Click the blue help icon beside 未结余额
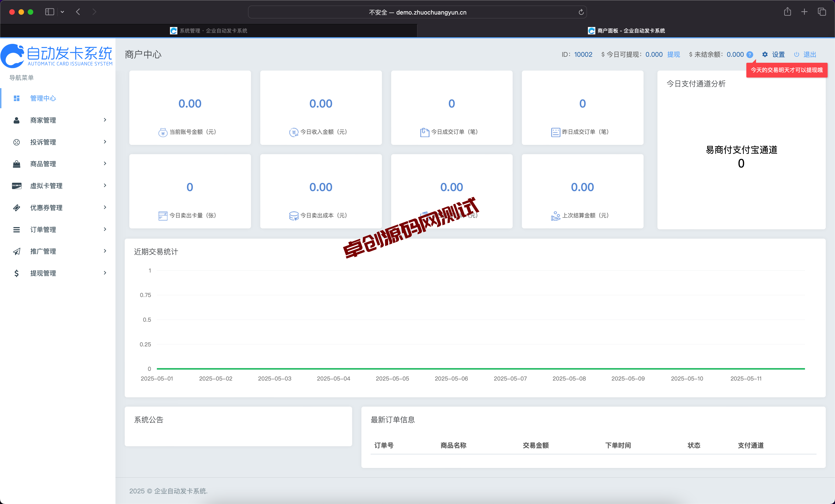The image size is (835, 504). click(x=750, y=54)
